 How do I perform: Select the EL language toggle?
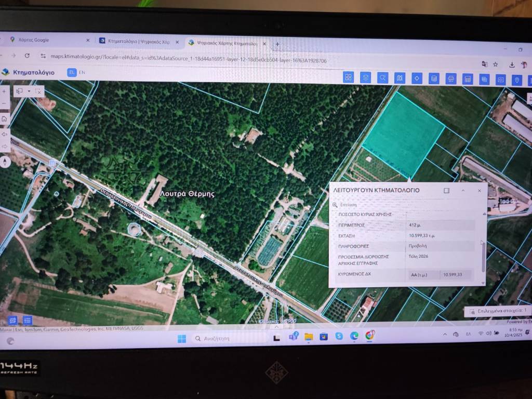coord(72,72)
